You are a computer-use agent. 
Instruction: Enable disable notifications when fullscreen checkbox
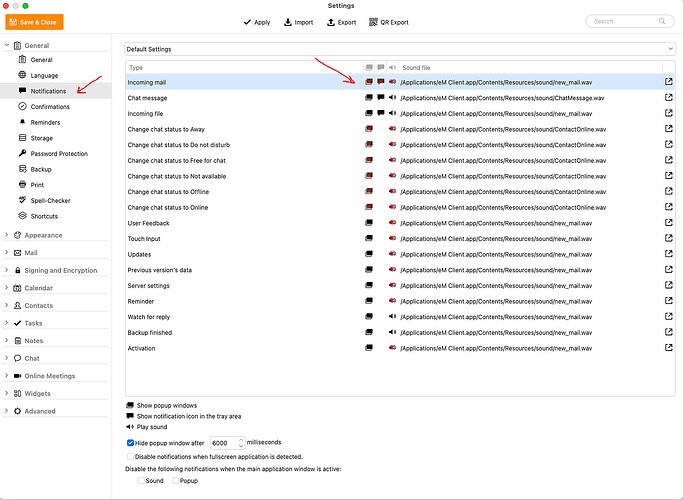pos(130,456)
